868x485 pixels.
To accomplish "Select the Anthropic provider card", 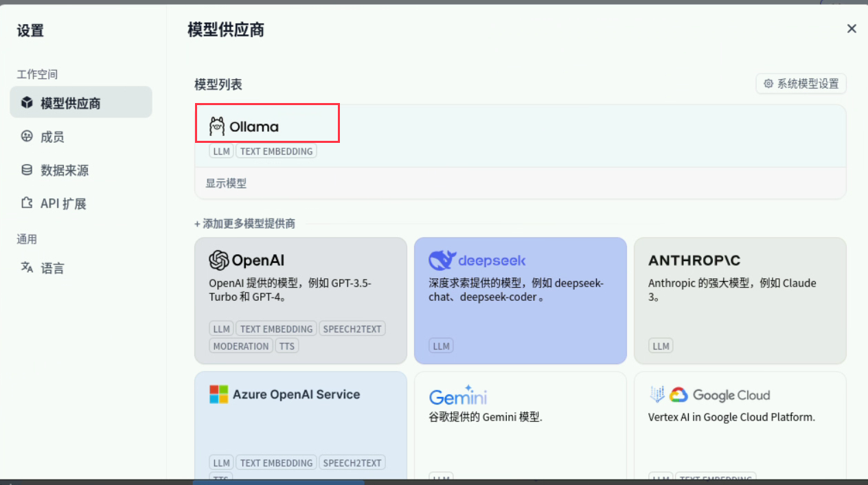I will 740,301.
